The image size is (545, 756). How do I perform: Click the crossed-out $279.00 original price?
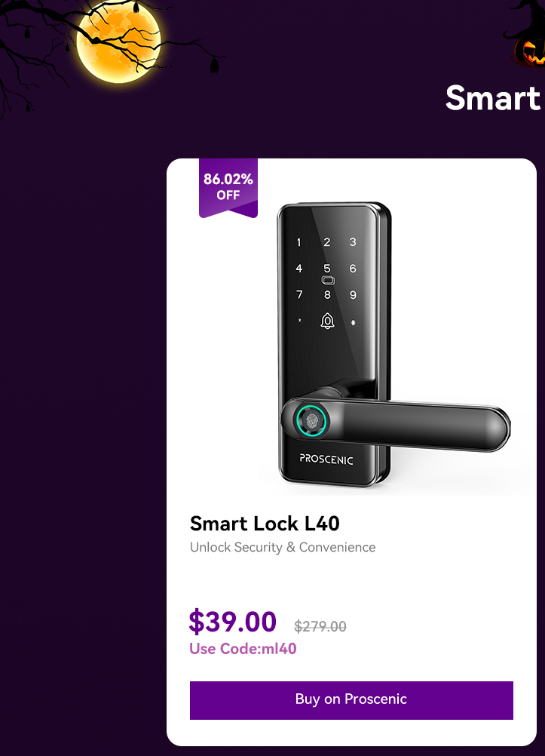pos(320,626)
